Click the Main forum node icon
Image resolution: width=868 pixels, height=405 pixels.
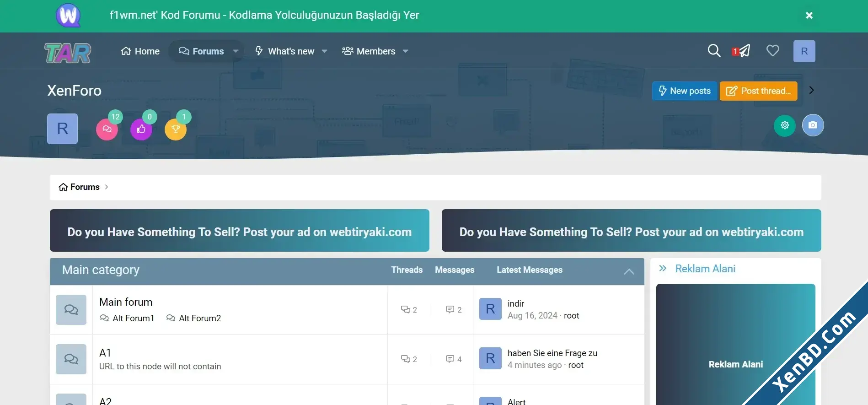click(x=71, y=310)
